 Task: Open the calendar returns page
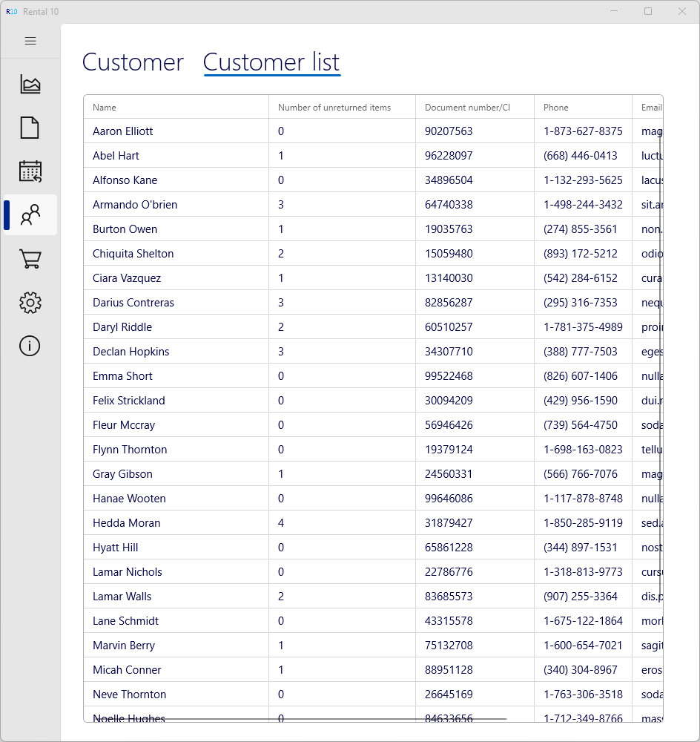[30, 171]
